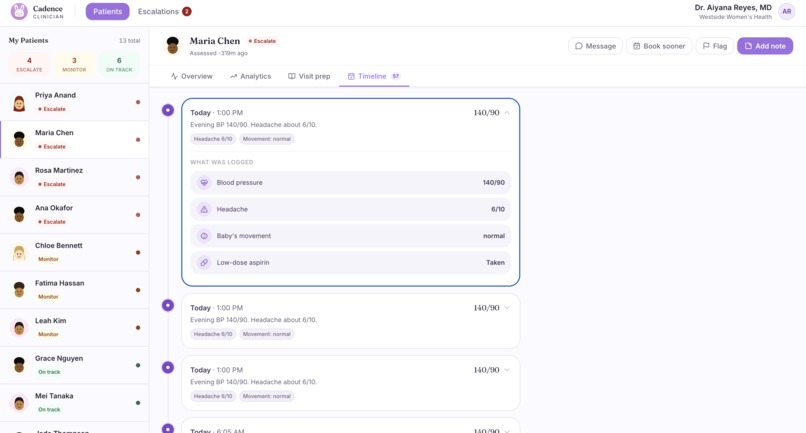Viewport: 806px width, 433px height.
Task: Click the second timeline marker dot
Action: [168, 305]
